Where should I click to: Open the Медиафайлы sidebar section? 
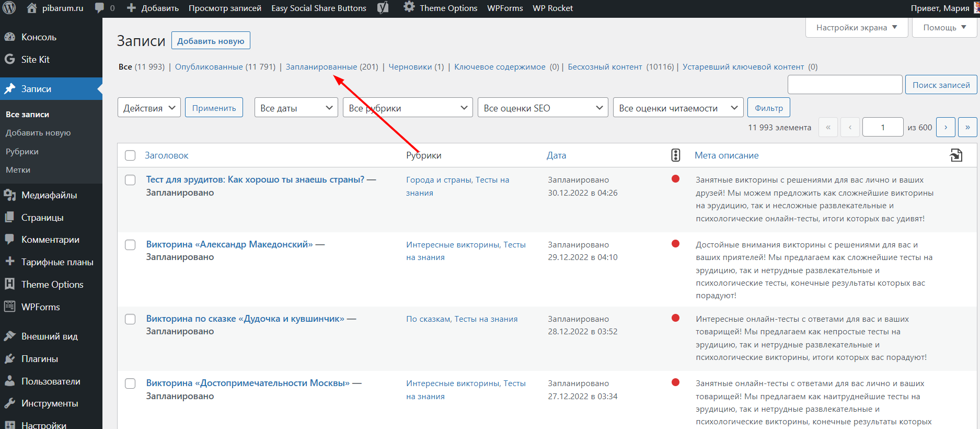pos(49,195)
